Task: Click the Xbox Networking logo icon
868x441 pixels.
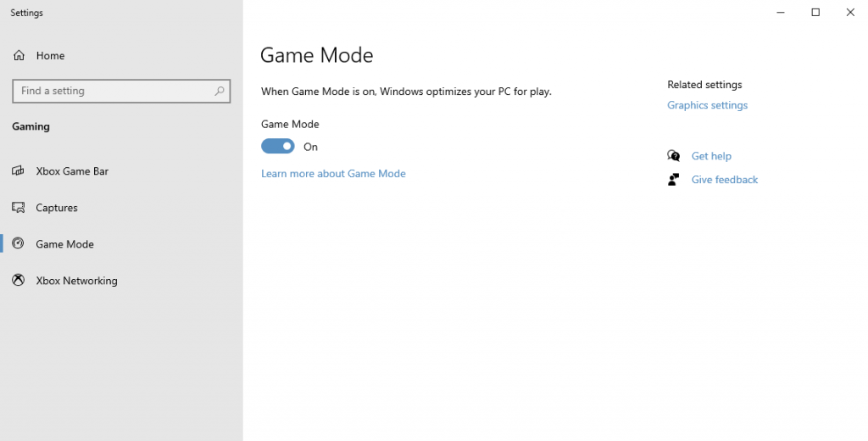Action: point(18,281)
